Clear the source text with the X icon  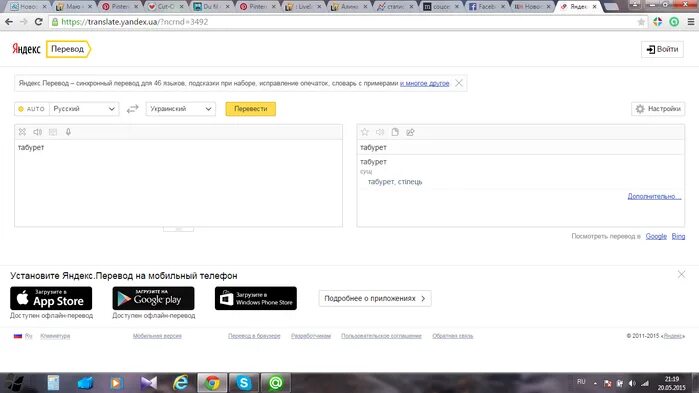point(22,132)
